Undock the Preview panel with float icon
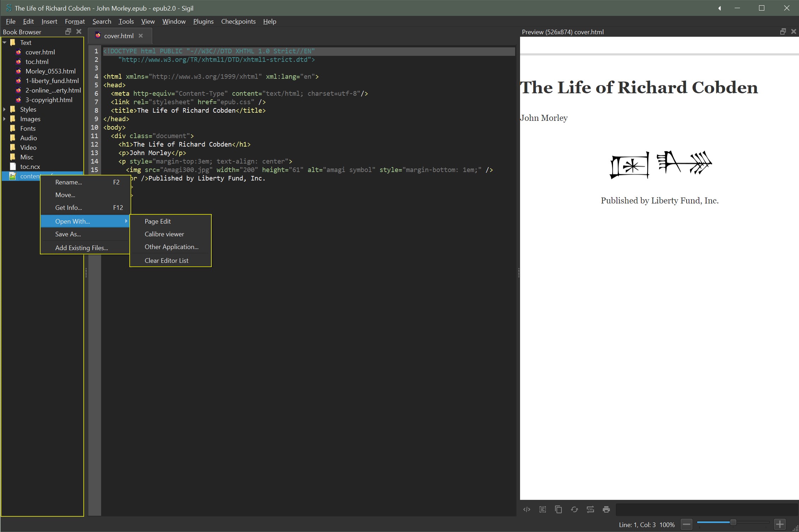 pyautogui.click(x=783, y=31)
